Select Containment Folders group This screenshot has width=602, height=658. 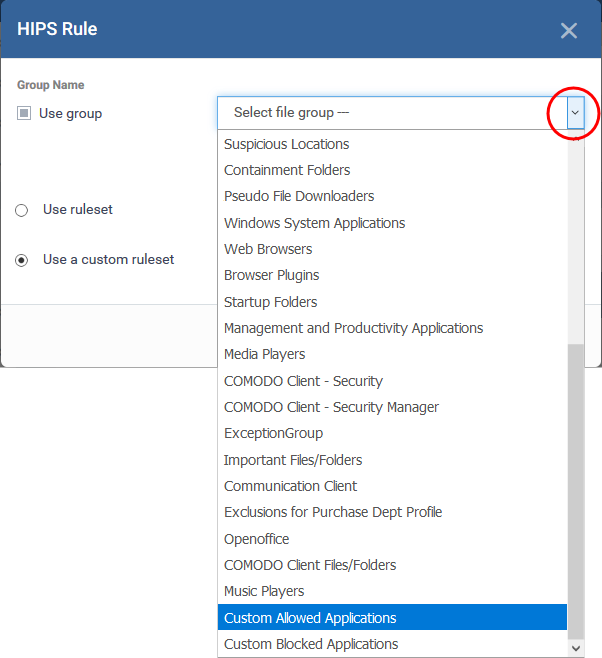point(287,170)
